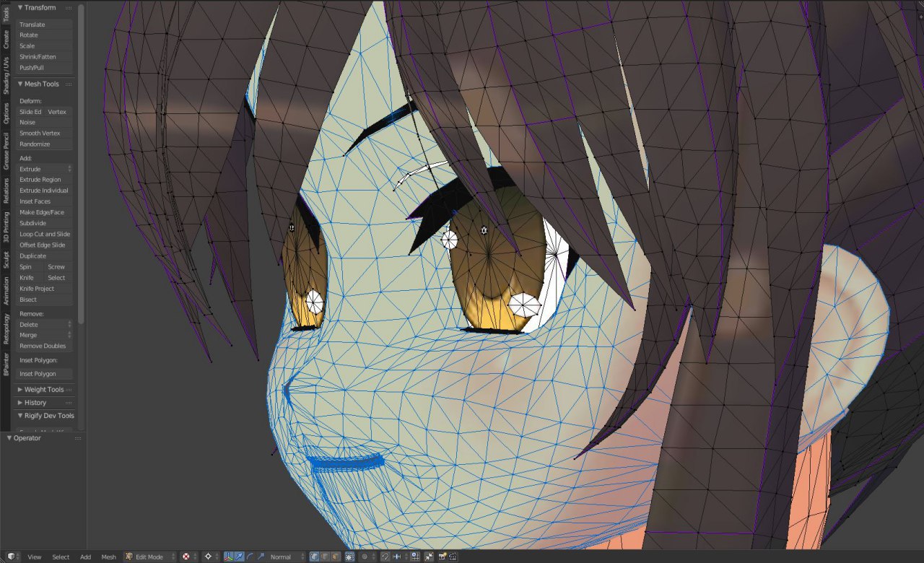The width and height of the screenshot is (924, 563).
Task: Click the Shrink/Fatten button
Action: click(x=45, y=56)
